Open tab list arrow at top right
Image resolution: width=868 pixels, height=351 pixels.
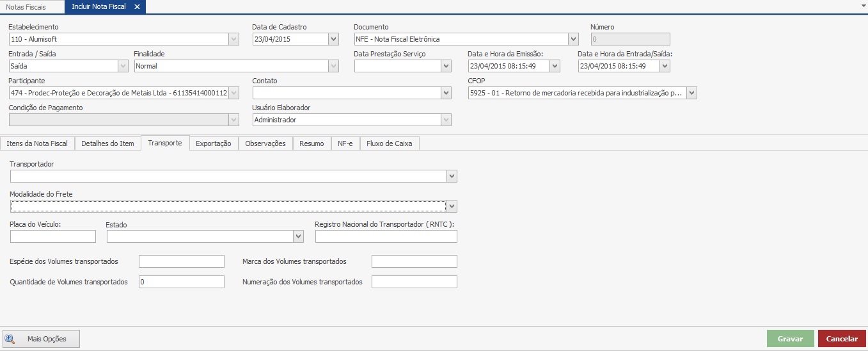tap(864, 4)
